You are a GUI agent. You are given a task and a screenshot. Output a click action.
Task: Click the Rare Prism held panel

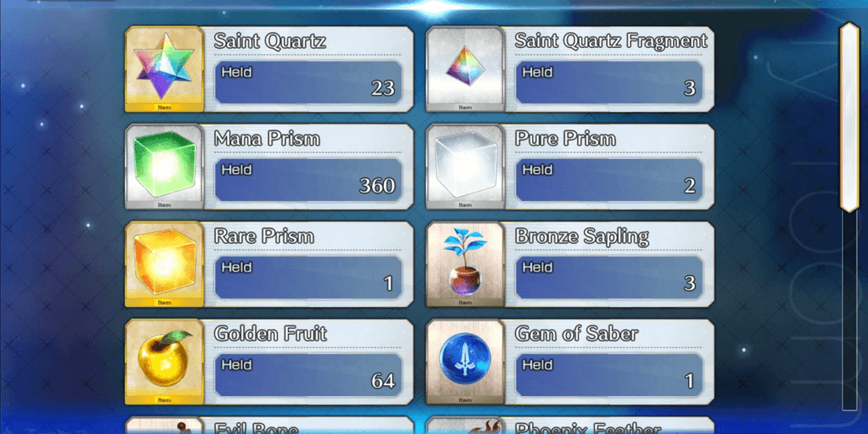308,278
